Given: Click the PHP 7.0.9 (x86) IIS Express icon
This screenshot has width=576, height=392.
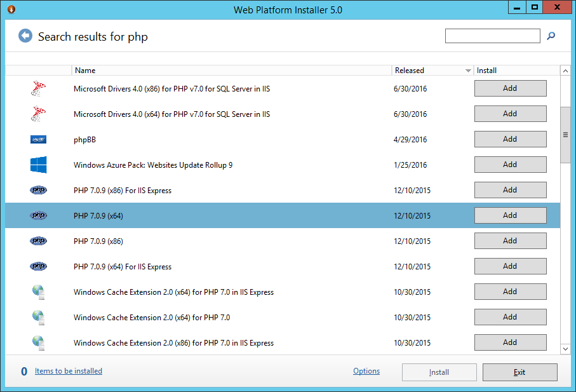Looking at the screenshot, I should [x=38, y=191].
